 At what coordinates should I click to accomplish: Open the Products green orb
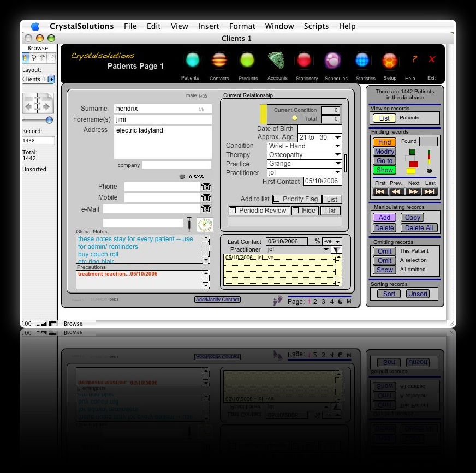pyautogui.click(x=247, y=60)
